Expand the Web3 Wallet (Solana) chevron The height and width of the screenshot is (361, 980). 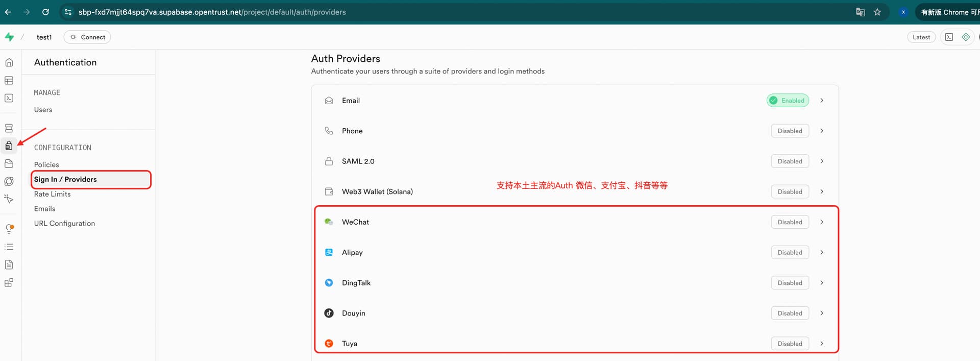point(821,191)
